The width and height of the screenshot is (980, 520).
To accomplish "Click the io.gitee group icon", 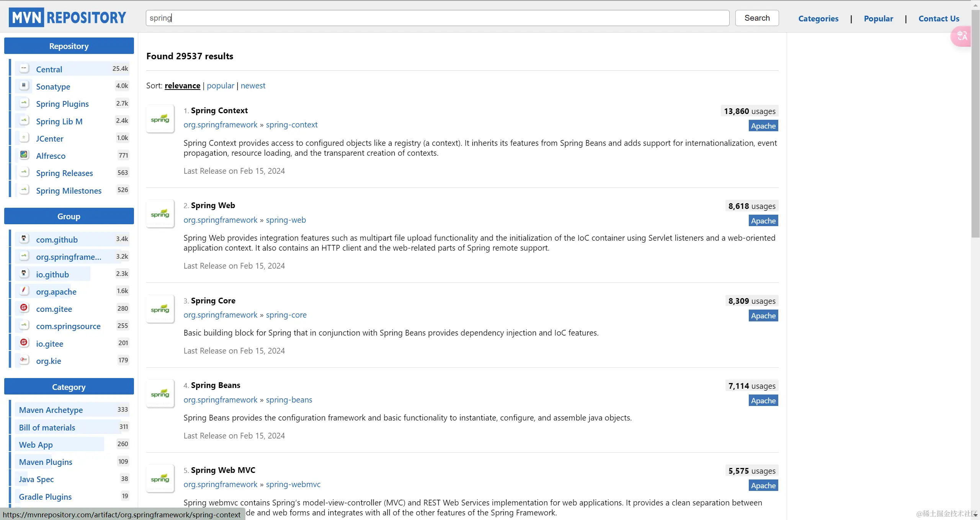I will (24, 343).
